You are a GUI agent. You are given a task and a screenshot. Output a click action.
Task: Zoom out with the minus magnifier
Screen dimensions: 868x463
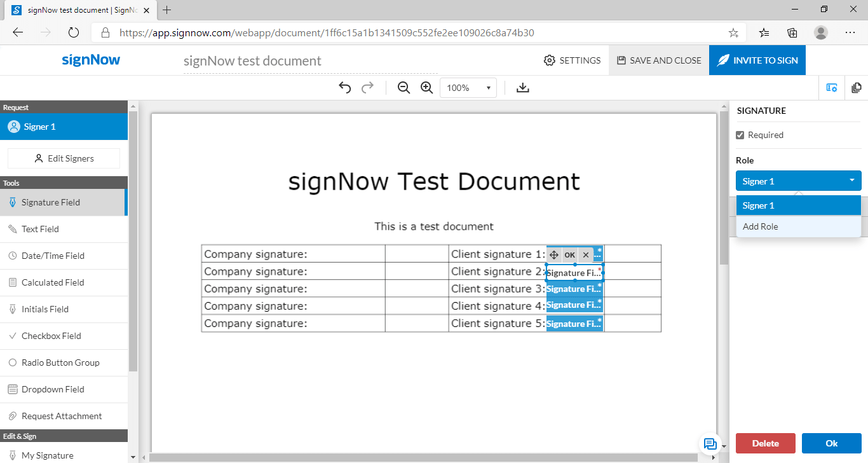click(403, 88)
